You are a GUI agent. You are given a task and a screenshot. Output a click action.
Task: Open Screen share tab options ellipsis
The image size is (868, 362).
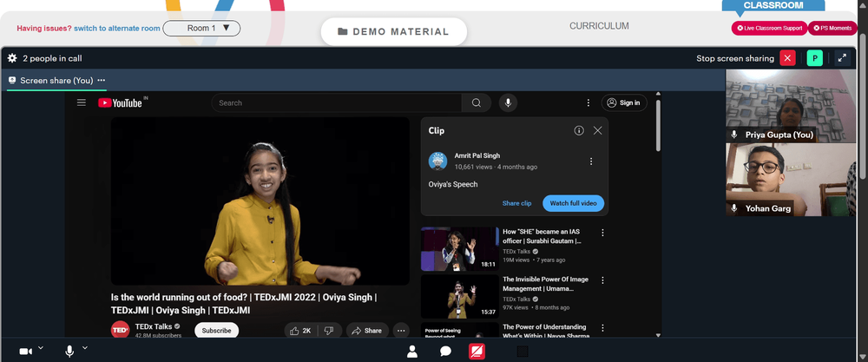(x=102, y=80)
